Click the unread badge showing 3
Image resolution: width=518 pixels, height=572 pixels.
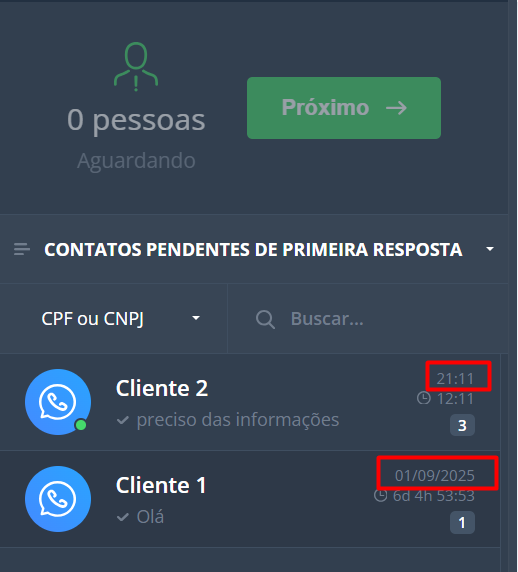point(462,425)
